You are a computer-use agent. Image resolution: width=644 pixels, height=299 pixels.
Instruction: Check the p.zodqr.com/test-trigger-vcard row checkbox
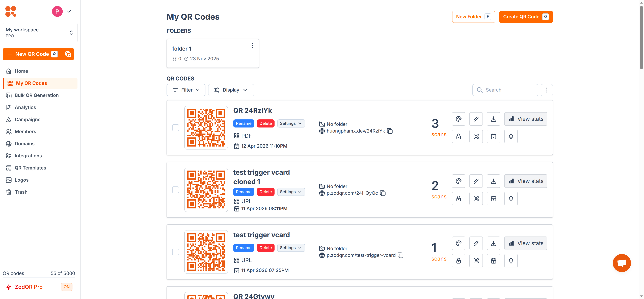click(x=175, y=252)
